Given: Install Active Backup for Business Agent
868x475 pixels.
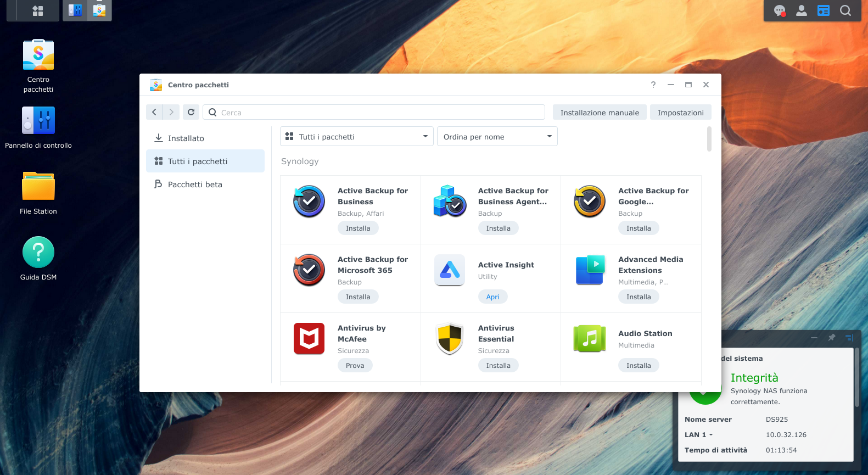Looking at the screenshot, I should (499, 228).
